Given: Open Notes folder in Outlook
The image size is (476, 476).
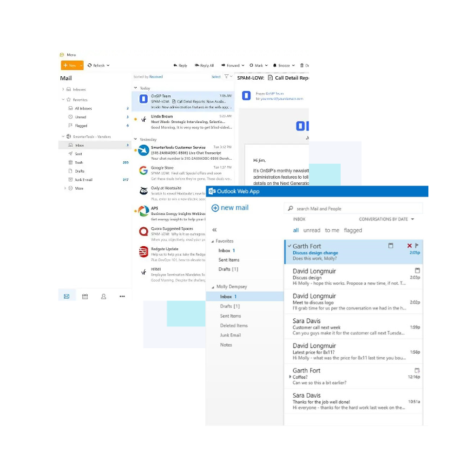Looking at the screenshot, I should point(226,345).
